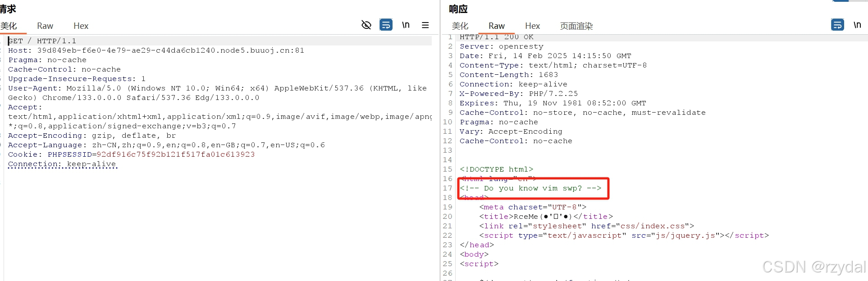Screen dimensions: 868x281
Task: Click the js/jquery.js script tag line
Action: (x=624, y=236)
